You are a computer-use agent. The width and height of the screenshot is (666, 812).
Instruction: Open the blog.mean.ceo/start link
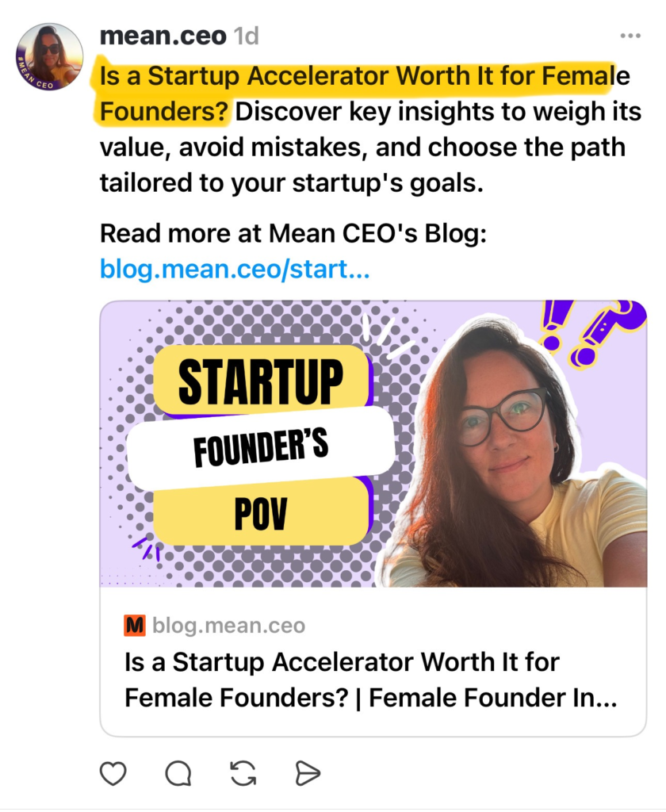click(x=234, y=270)
